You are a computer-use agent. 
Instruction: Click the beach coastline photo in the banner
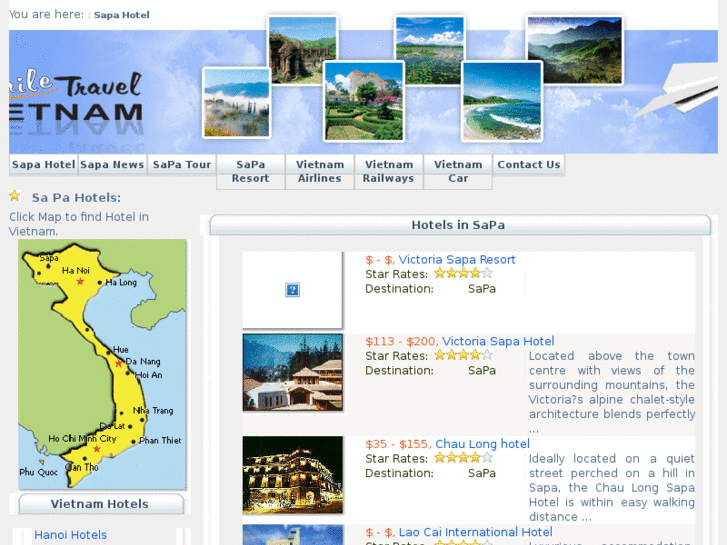tap(502, 101)
